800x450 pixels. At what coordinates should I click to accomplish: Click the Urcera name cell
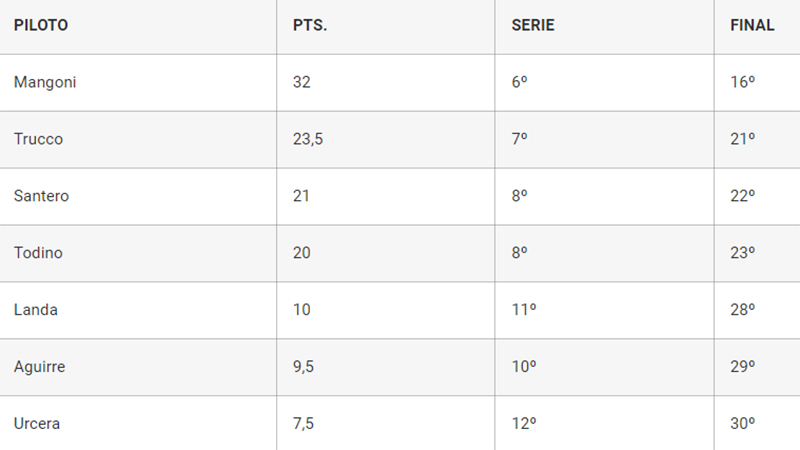coord(37,424)
